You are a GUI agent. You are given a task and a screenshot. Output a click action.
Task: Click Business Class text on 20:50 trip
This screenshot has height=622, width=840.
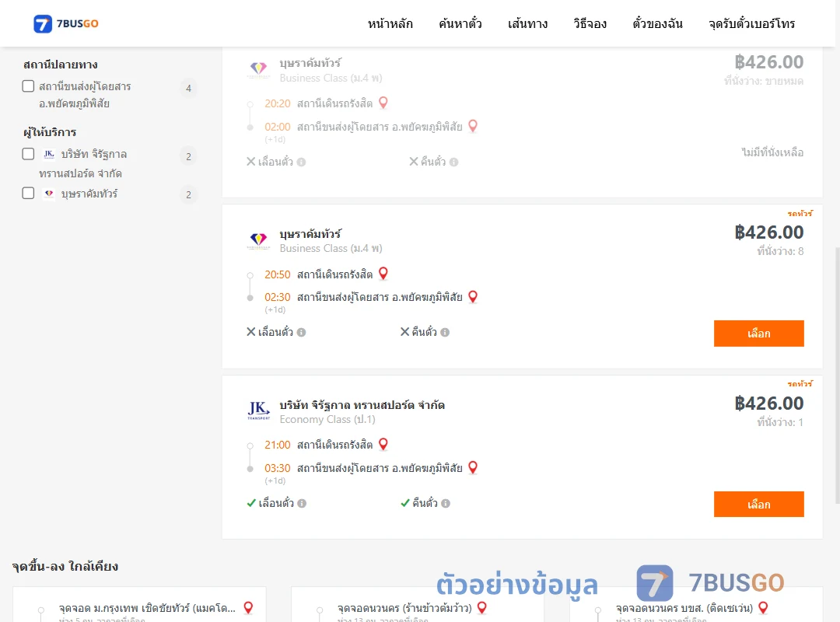click(x=331, y=249)
